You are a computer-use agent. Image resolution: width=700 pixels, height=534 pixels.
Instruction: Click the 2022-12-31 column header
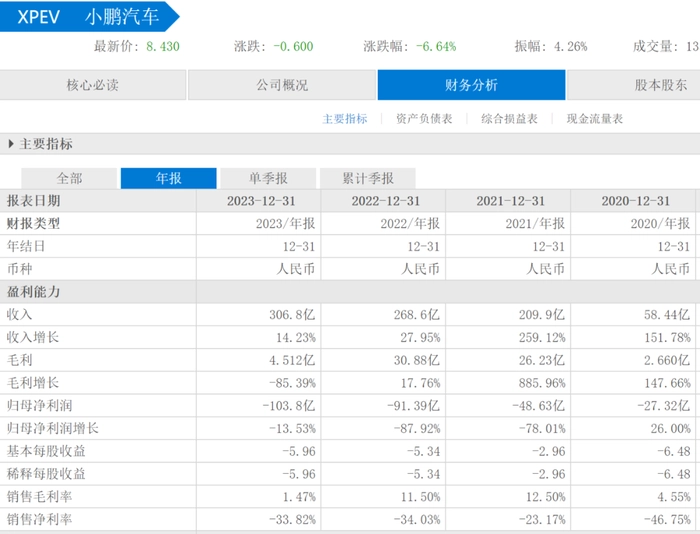(x=383, y=201)
